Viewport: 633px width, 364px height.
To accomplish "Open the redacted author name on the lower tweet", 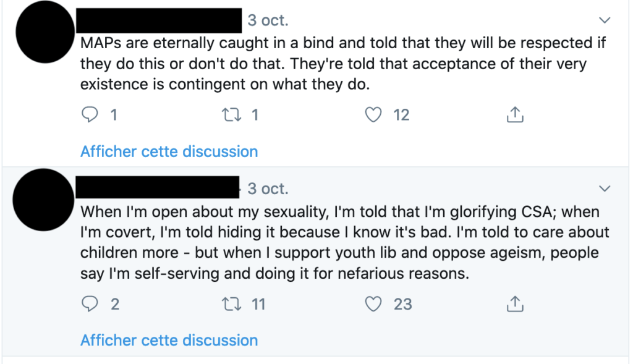I will coord(158,187).
